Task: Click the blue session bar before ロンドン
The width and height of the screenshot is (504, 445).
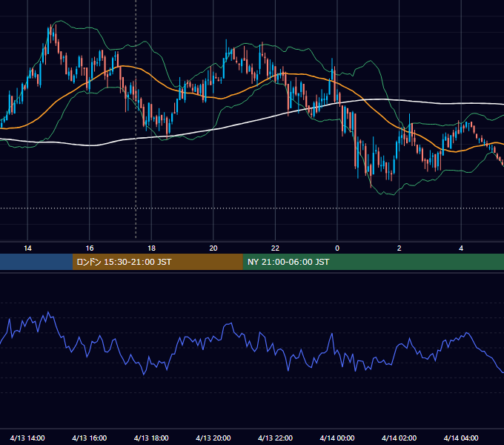Action: coord(36,262)
